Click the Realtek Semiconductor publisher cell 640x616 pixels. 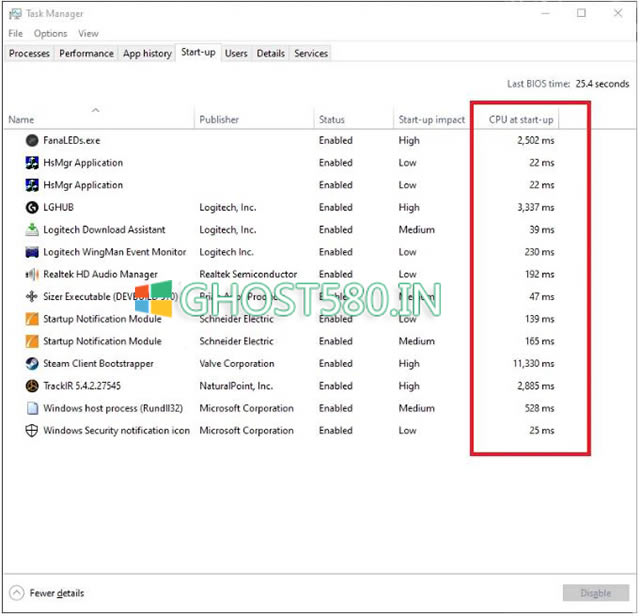pyautogui.click(x=248, y=274)
